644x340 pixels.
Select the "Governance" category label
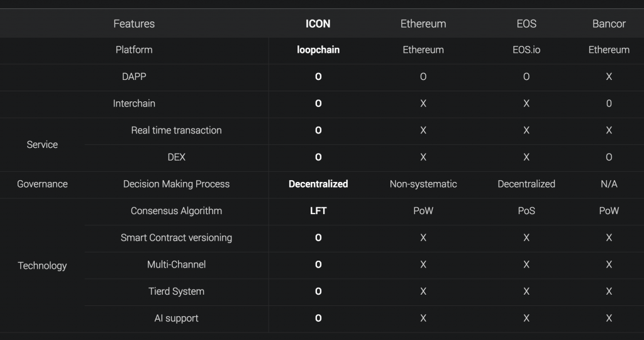point(42,184)
